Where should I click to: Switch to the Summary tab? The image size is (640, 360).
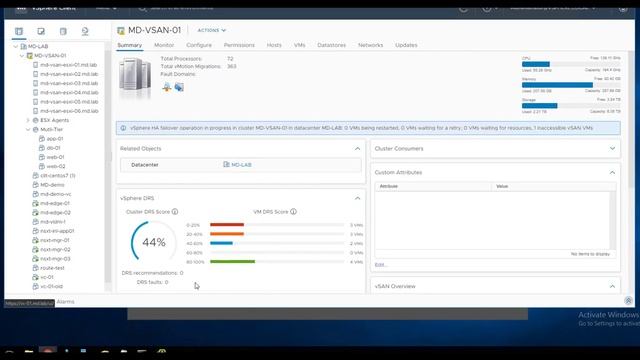point(129,45)
